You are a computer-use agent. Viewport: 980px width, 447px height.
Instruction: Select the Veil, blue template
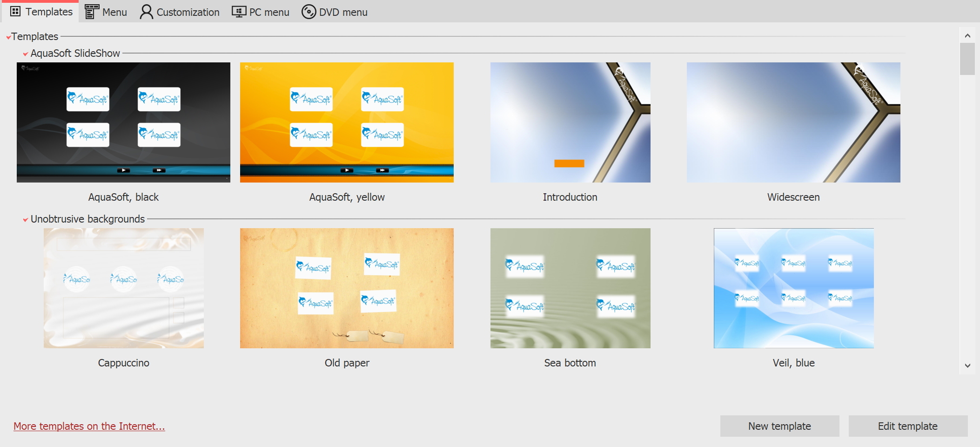click(793, 288)
